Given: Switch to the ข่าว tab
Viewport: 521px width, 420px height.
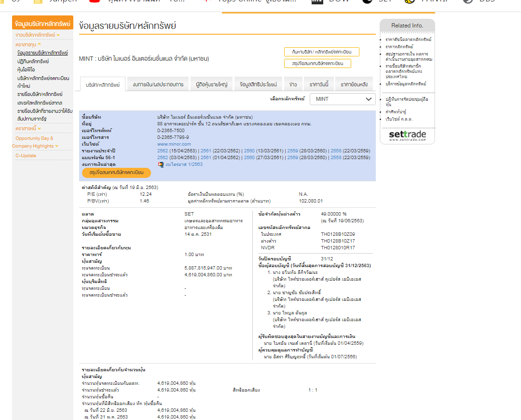Looking at the screenshot, I should (x=293, y=84).
